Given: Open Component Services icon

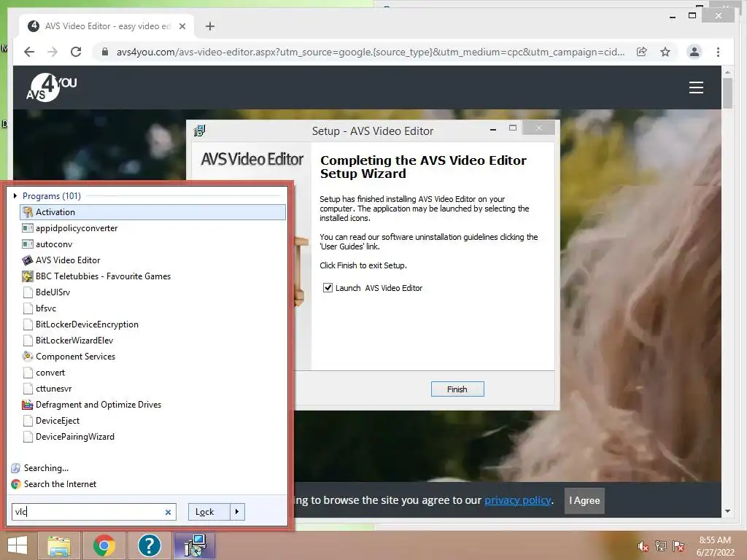Looking at the screenshot, I should click(x=28, y=356).
